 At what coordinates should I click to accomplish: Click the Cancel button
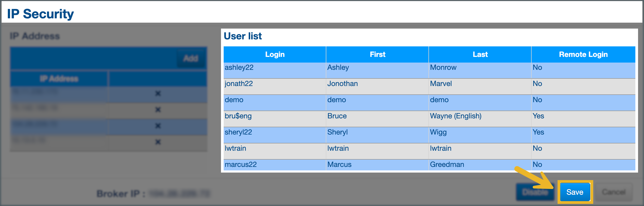tap(613, 192)
